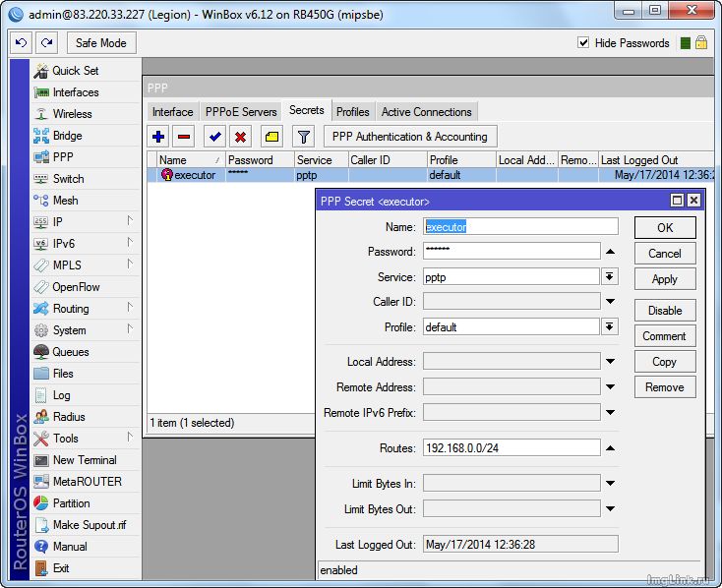Collapse the Password field arrow

(610, 252)
